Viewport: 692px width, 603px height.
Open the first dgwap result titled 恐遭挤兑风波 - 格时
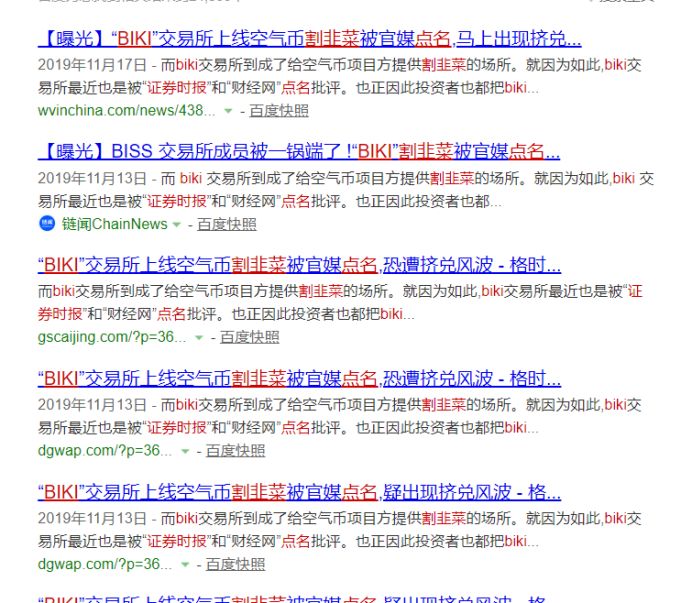(x=299, y=379)
